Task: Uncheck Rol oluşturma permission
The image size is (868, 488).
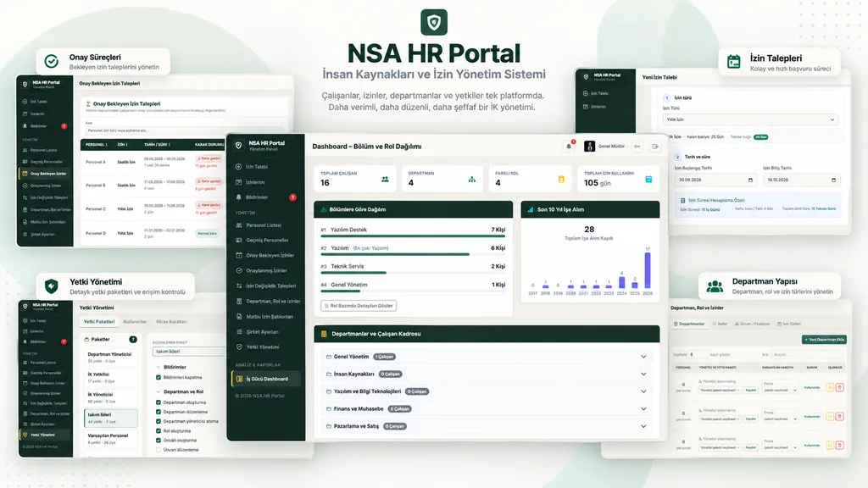Action: pyautogui.click(x=159, y=430)
